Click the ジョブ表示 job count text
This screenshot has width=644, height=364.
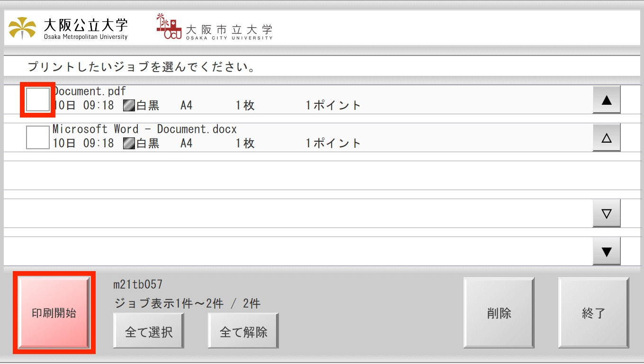click(x=187, y=303)
